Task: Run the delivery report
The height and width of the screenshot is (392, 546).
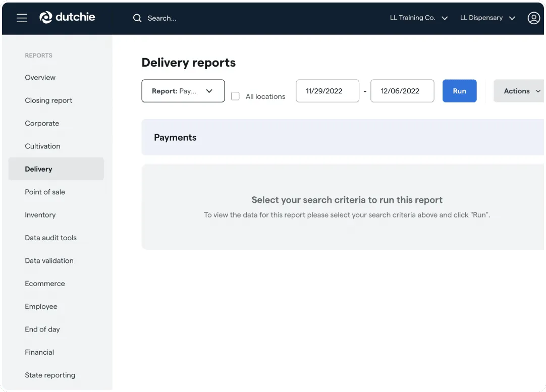Action: click(459, 91)
